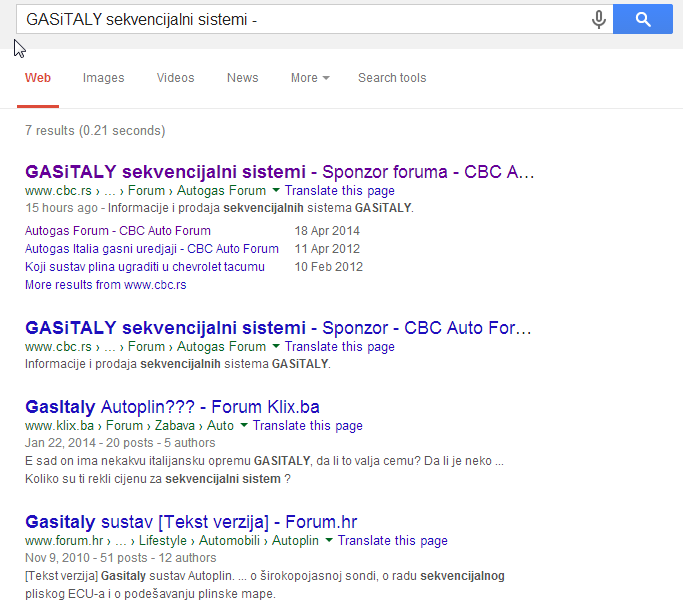Click the '10 Feb 2012' date text

(x=328, y=267)
